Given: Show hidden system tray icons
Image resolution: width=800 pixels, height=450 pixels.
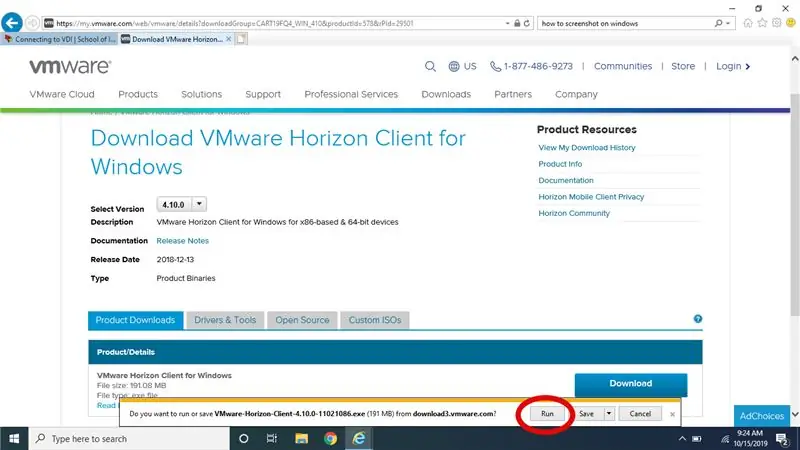Looking at the screenshot, I should 682,438.
